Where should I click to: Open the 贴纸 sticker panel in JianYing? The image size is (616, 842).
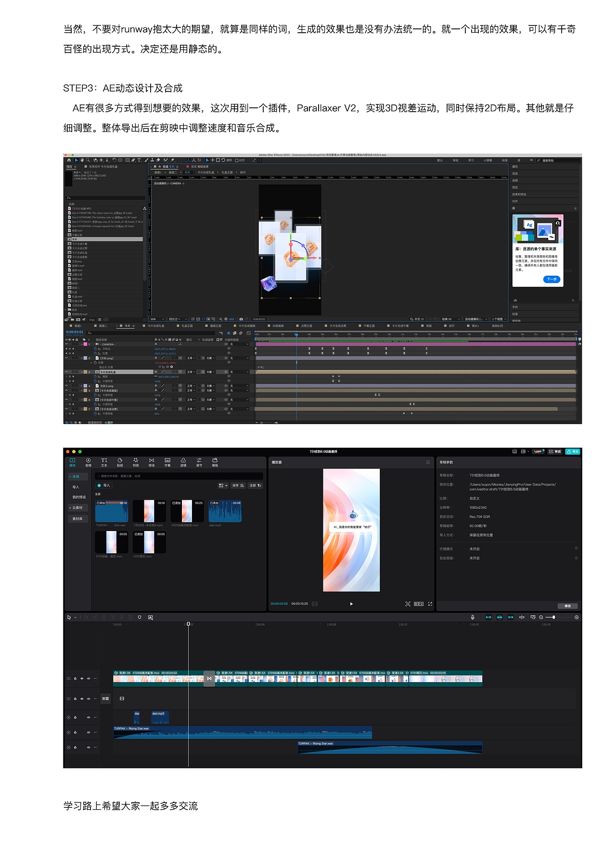pyautogui.click(x=120, y=462)
